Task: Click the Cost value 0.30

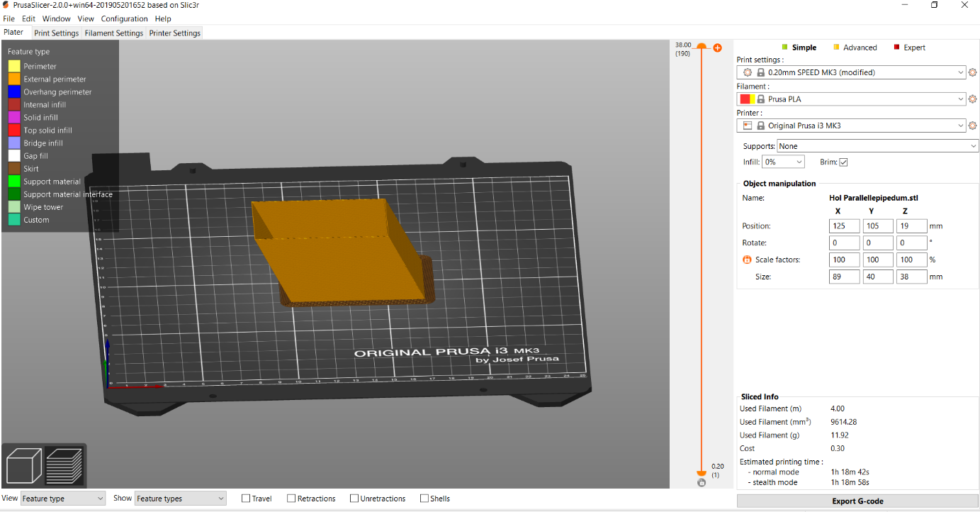Action: [x=838, y=448]
